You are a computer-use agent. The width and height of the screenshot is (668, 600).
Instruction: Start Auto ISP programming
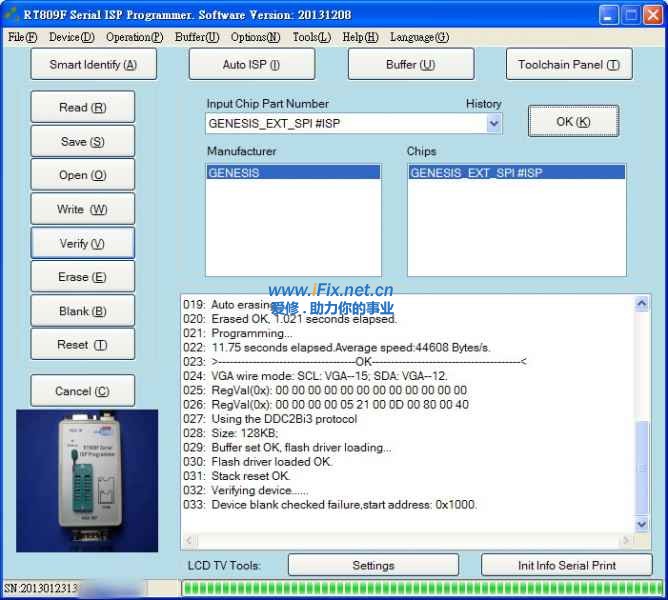tap(251, 65)
